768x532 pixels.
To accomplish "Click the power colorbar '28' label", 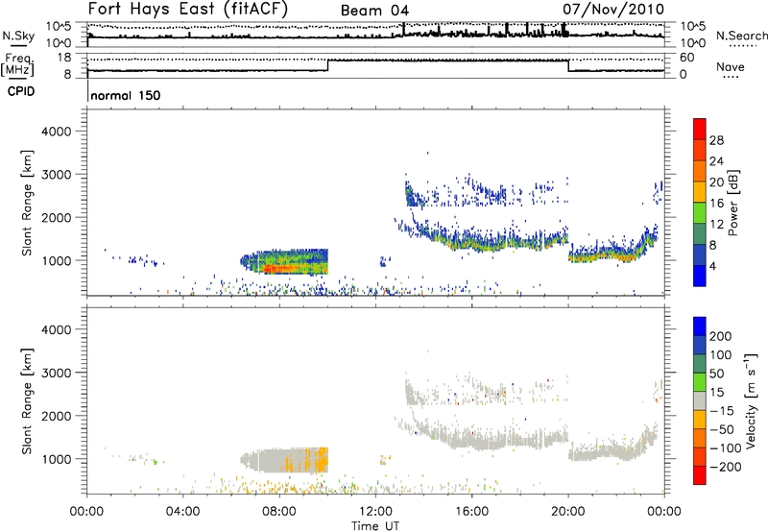I will [x=716, y=140].
